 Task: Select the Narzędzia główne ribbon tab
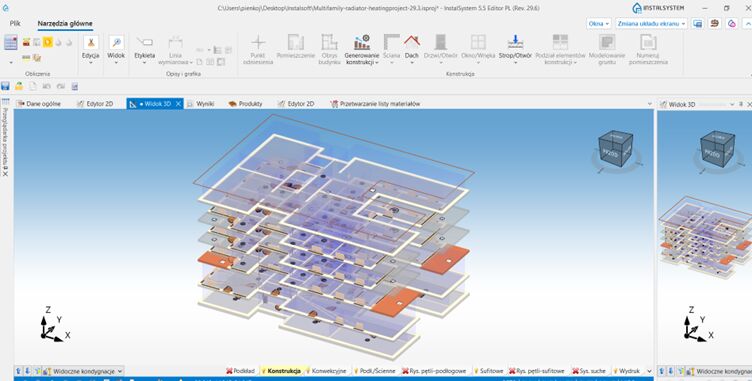[x=65, y=23]
